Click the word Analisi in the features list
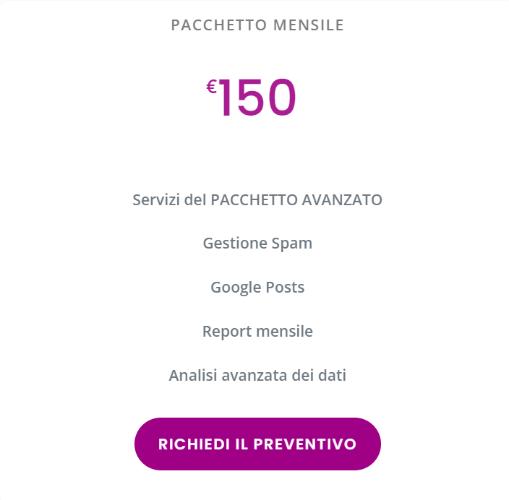The height and width of the screenshot is (500, 509). (x=193, y=375)
